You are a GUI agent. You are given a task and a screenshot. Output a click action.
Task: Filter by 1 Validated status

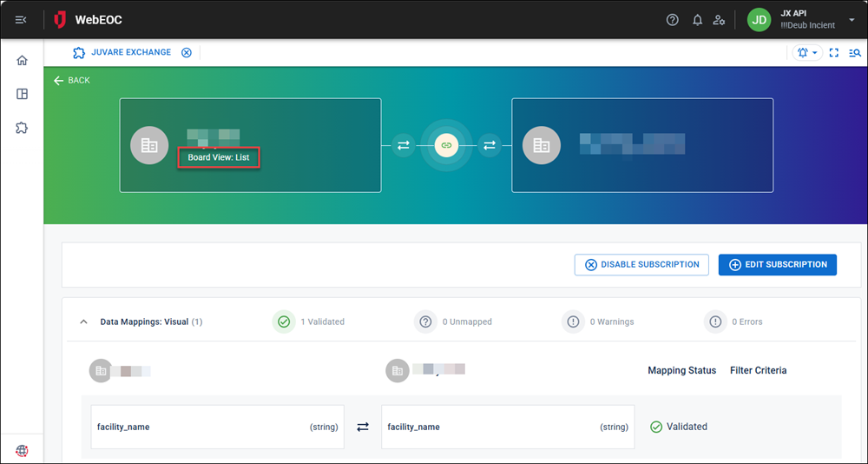click(x=308, y=321)
